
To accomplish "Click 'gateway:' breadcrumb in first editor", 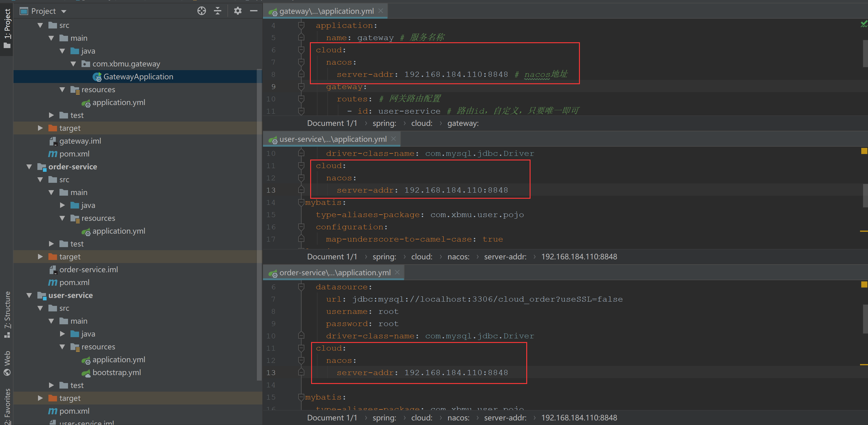I will point(463,123).
